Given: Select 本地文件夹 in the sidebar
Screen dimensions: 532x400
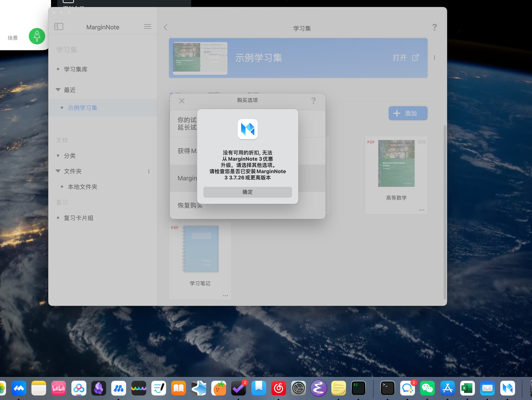Looking at the screenshot, I should click(83, 187).
